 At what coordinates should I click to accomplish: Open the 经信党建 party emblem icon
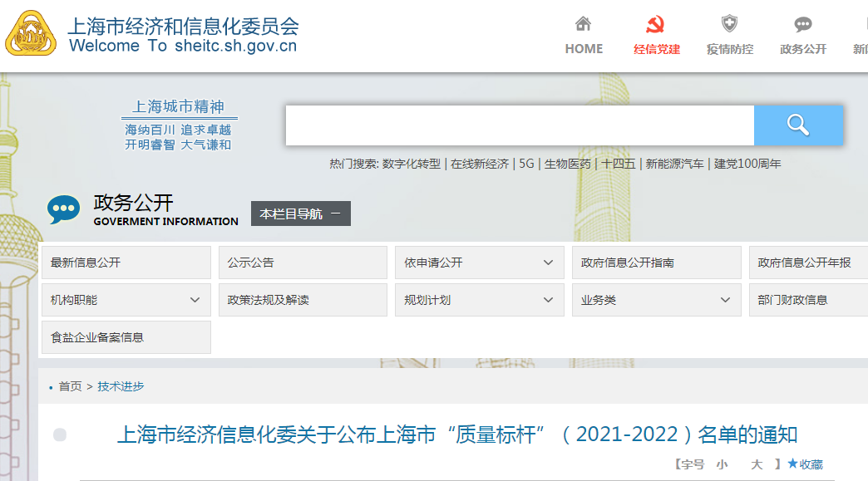coord(656,24)
